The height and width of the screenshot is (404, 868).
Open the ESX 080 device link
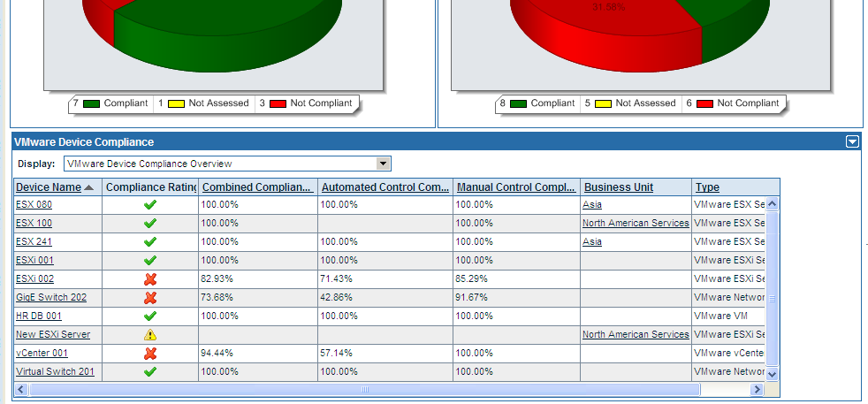point(34,205)
